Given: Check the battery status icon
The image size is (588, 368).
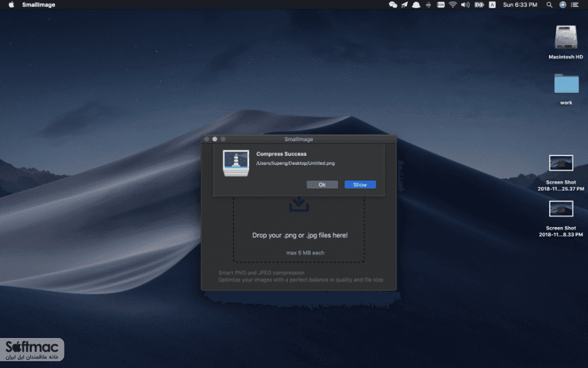Looking at the screenshot, I should (479, 5).
